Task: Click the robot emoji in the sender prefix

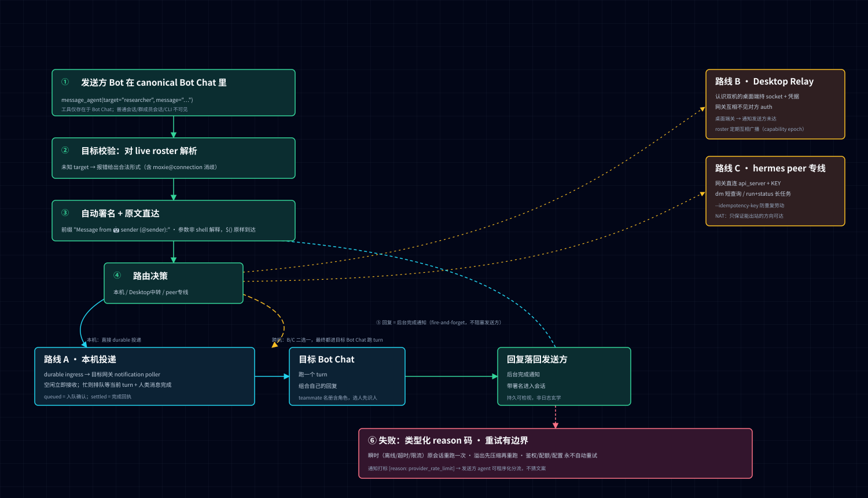Action: pos(116,230)
